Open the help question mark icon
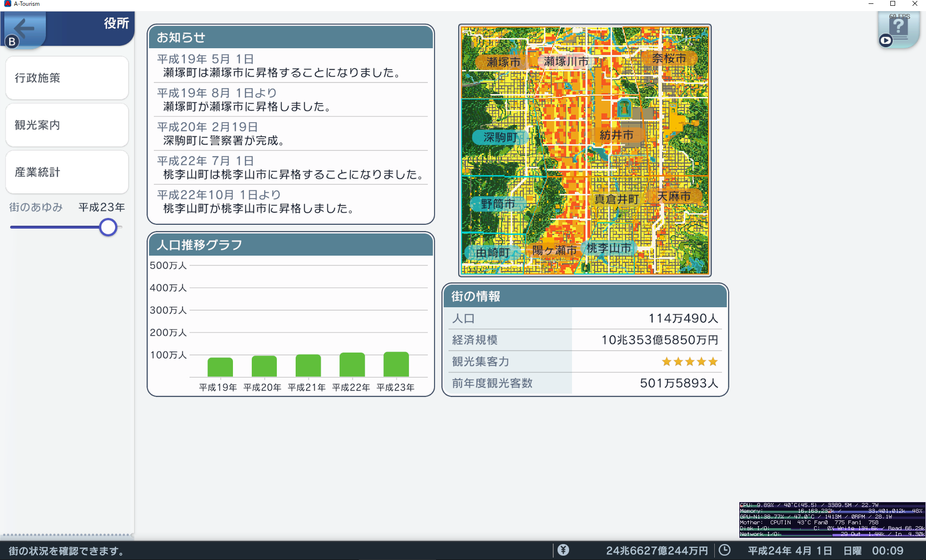 click(899, 27)
